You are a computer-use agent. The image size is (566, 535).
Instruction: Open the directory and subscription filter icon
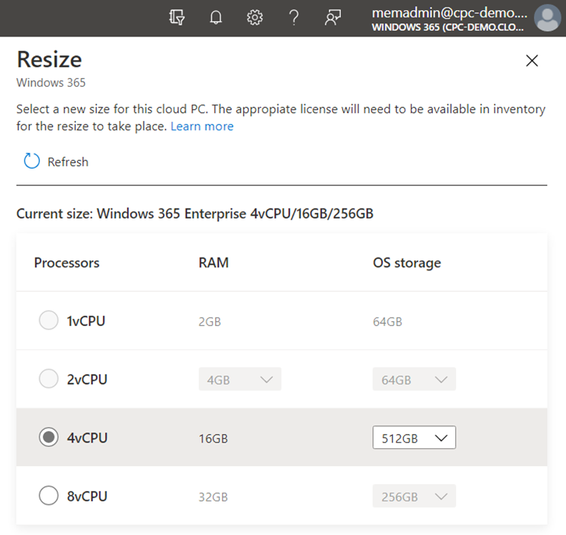click(x=177, y=17)
